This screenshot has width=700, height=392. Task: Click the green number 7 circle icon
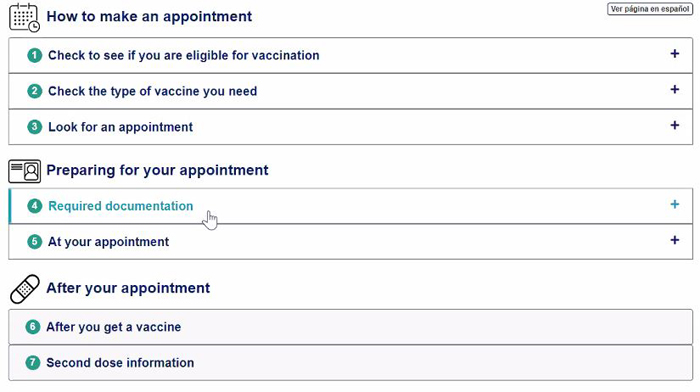pyautogui.click(x=33, y=363)
